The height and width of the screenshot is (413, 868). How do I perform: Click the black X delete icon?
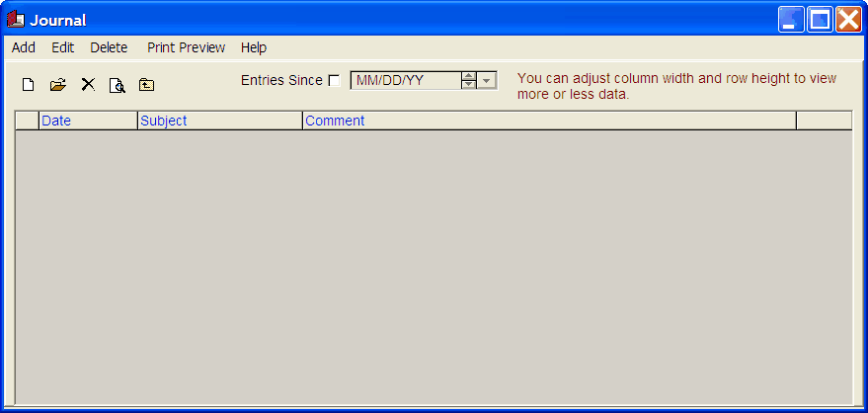(x=88, y=85)
